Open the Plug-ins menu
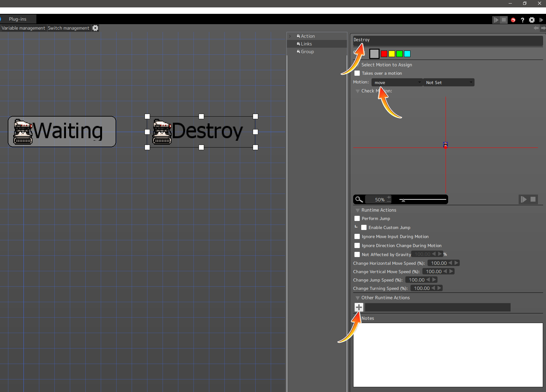Screen dimensions: 546x392 tap(18, 19)
